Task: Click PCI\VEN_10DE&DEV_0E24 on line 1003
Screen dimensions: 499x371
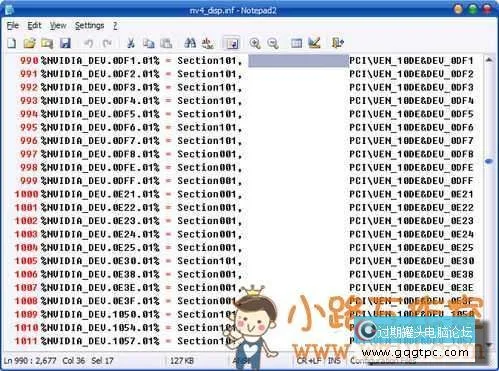Action: 411,234
